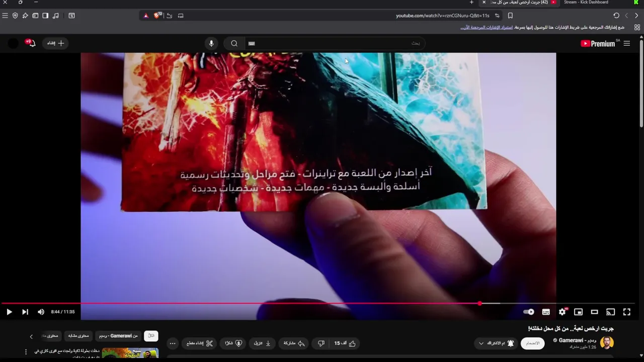
Task: Open a new browser tab
Action: tap(471, 3)
